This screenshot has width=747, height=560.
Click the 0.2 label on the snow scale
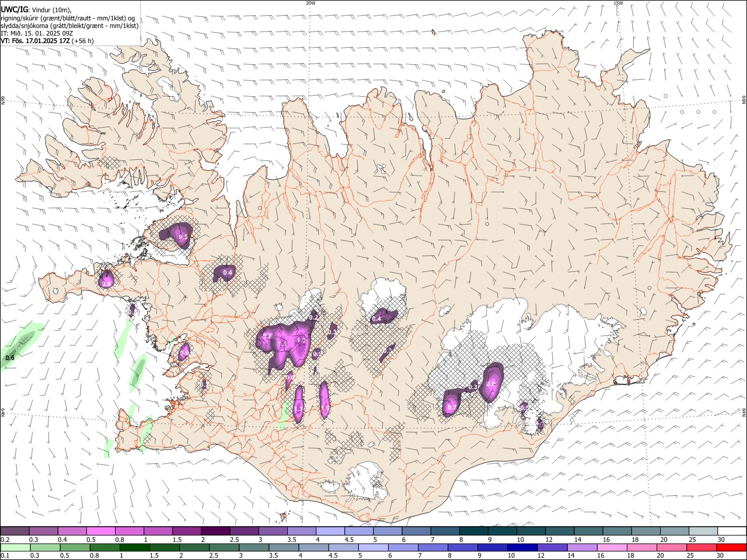[5, 540]
